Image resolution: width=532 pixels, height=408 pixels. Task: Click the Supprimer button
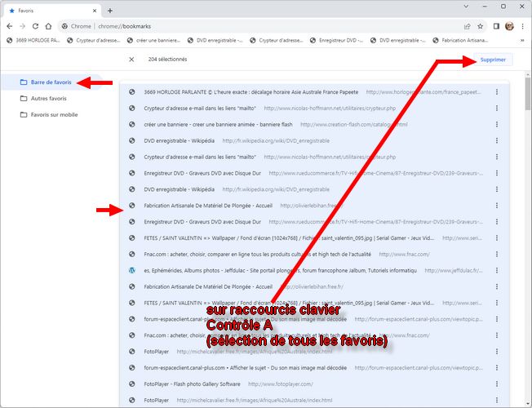(493, 60)
